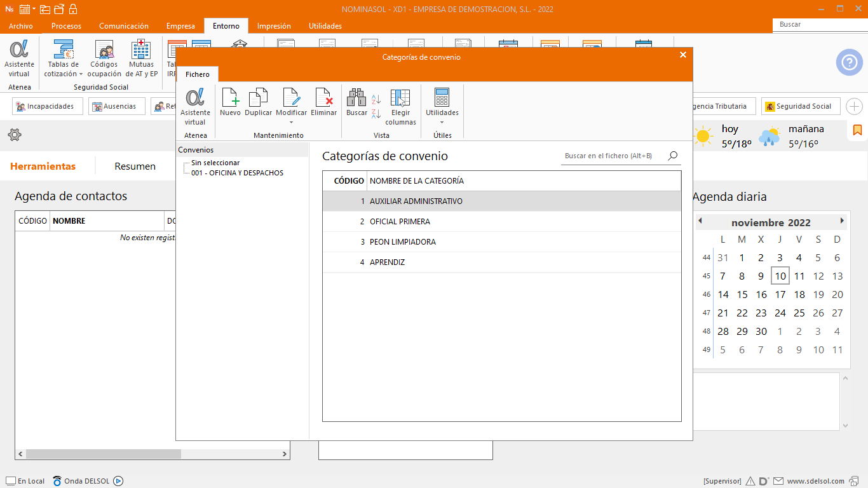This screenshot has height=488, width=868.
Task: Open Códigos ocupación in Seguridad Social
Action: 104,58
